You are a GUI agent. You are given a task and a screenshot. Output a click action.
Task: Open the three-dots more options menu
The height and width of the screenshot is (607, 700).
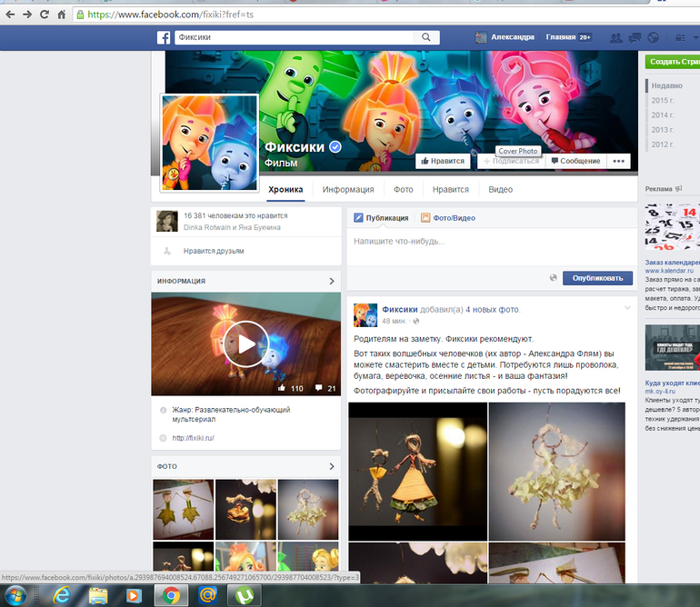tap(619, 161)
